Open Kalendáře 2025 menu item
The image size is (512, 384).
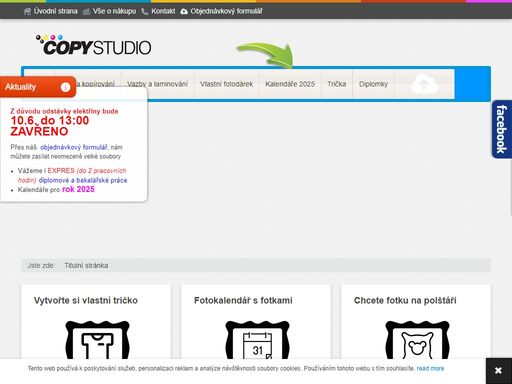pyautogui.click(x=290, y=84)
